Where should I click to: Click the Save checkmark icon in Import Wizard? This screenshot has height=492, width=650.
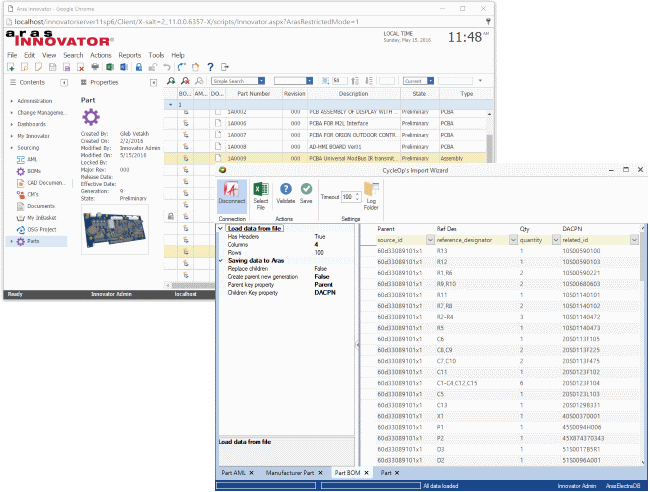(x=306, y=194)
